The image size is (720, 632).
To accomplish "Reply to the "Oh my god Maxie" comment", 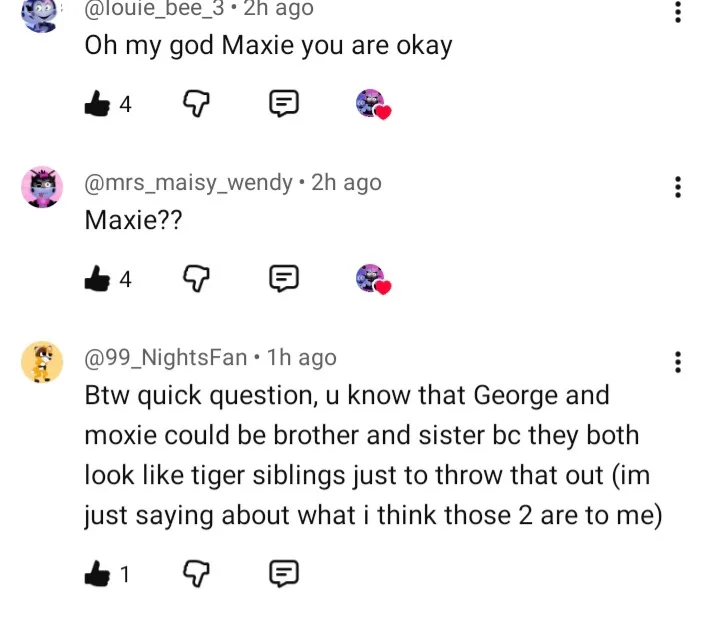I will (x=284, y=103).
